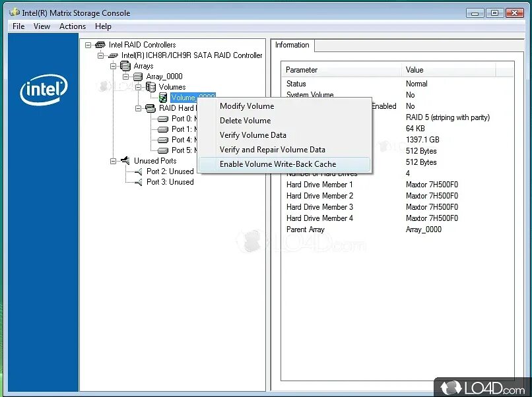Screen dimensions: 532x397
Task: Collapse the Unused Ports node
Action: [x=114, y=161]
